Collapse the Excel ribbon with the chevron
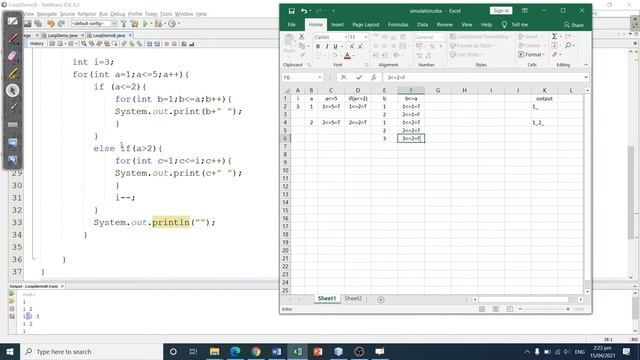This screenshot has width=640, height=360. coord(586,65)
